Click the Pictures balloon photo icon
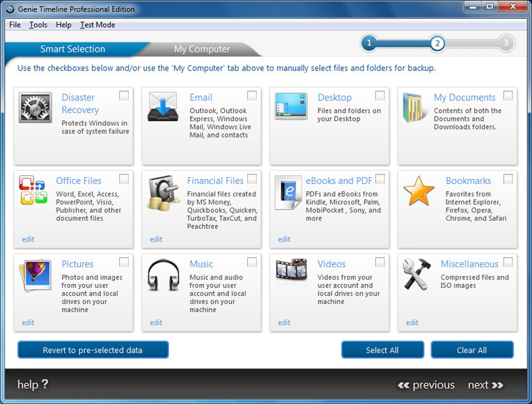This screenshot has width=532, height=404. click(x=35, y=275)
